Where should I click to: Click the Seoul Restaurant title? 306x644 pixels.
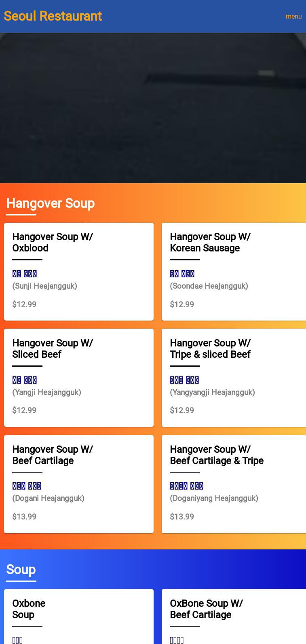coord(53,16)
